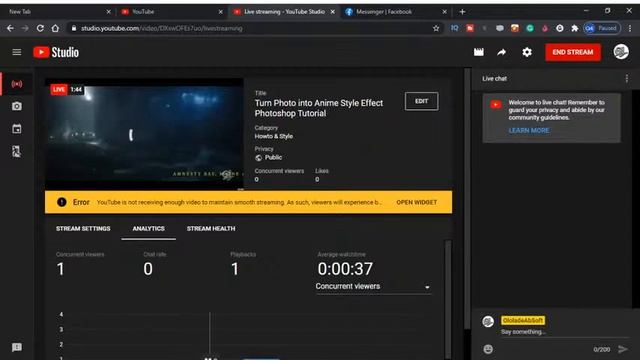Click the END STREAM button

click(x=573, y=52)
